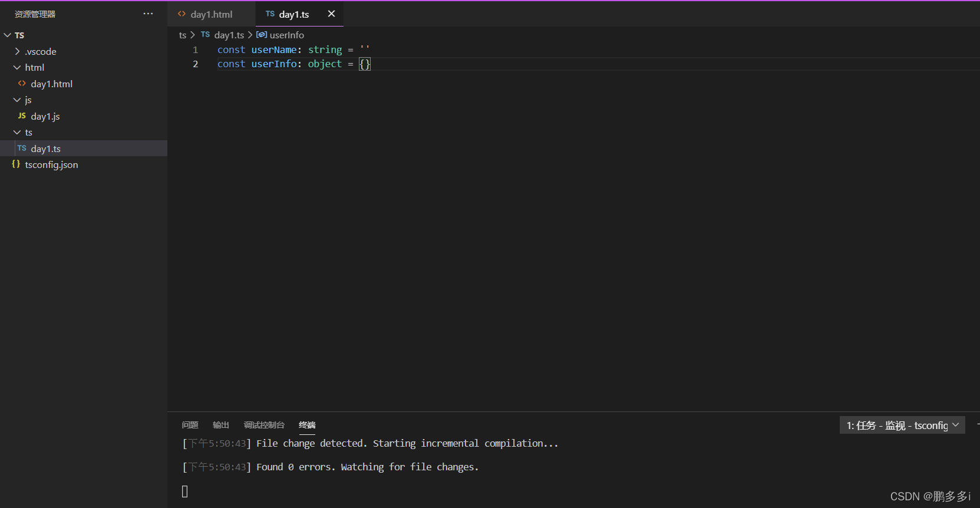980x508 pixels.
Task: Switch to the day1.html editor tab
Action: 212,14
